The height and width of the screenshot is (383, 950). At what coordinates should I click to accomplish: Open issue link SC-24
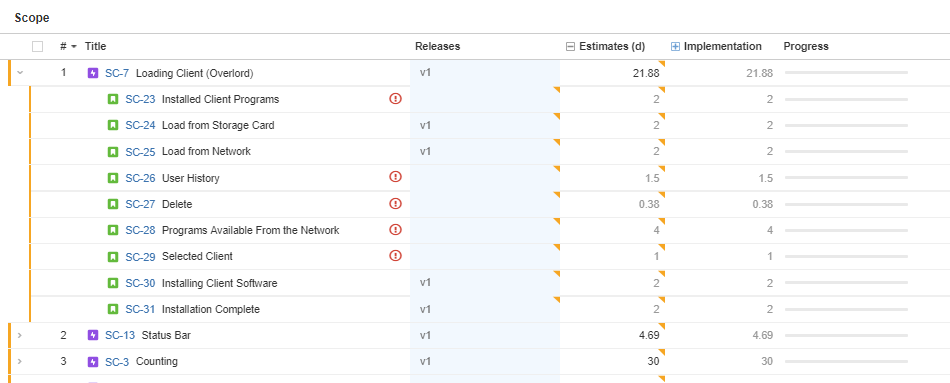point(141,125)
